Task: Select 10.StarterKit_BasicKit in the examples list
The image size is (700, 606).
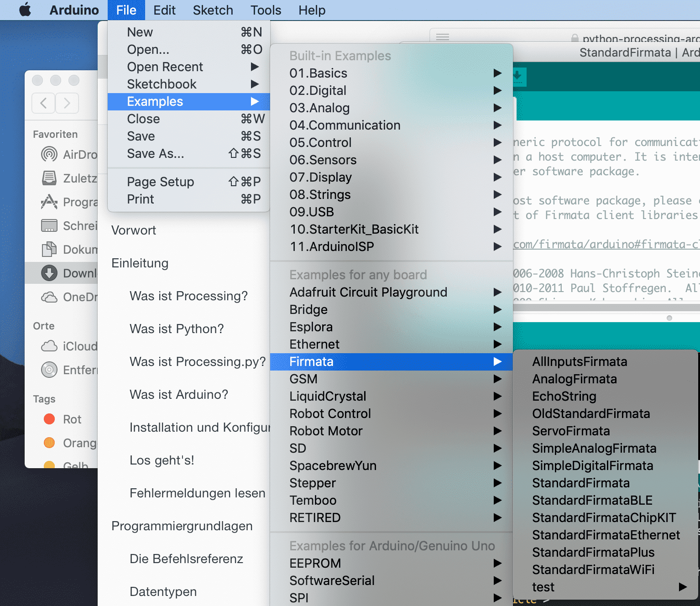Action: coord(392,229)
